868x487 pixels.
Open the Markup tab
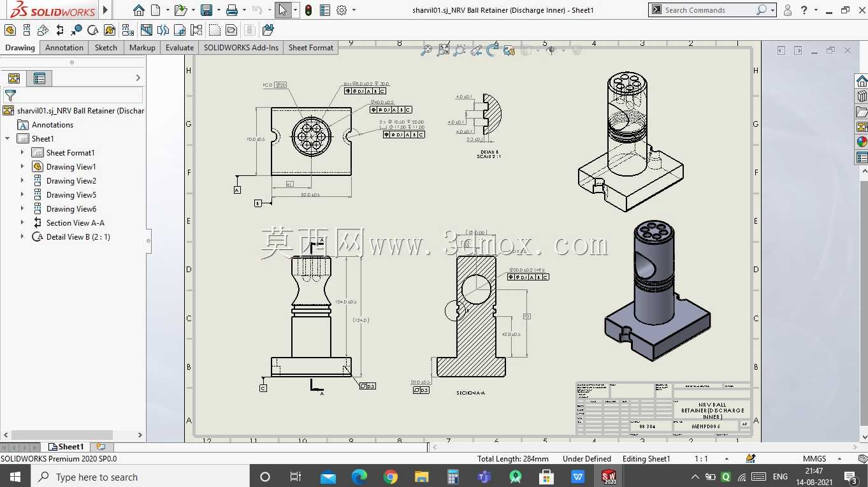click(142, 48)
